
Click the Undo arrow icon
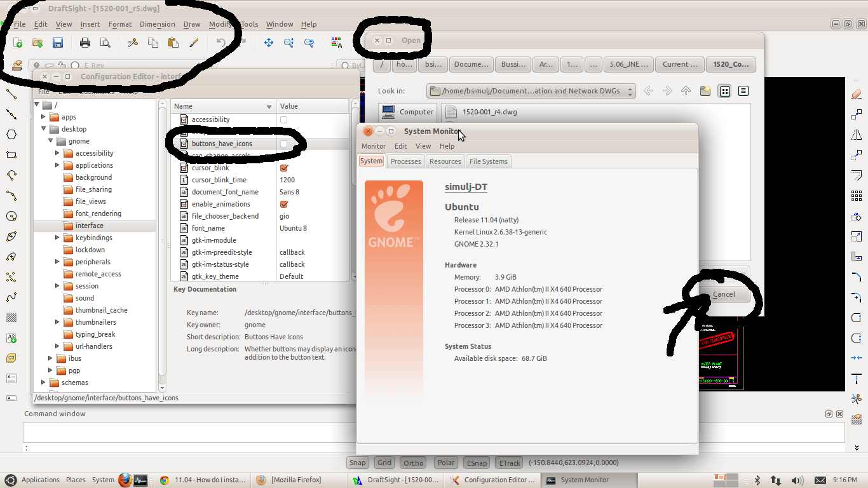(220, 43)
